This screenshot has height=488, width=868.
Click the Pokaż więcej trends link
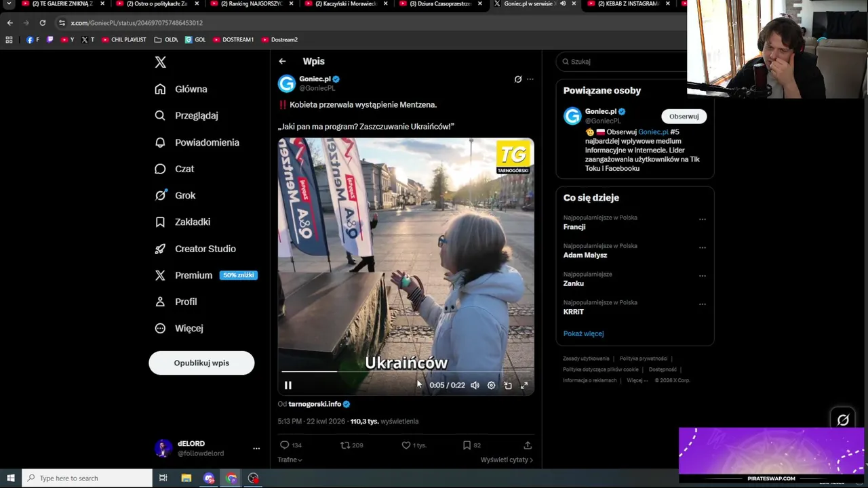tap(583, 333)
